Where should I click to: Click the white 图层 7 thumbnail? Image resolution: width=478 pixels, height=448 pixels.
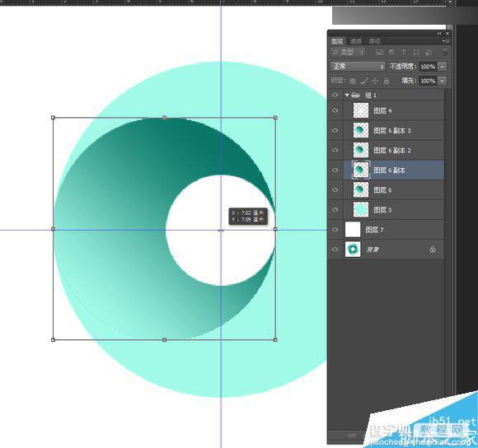pos(353,229)
